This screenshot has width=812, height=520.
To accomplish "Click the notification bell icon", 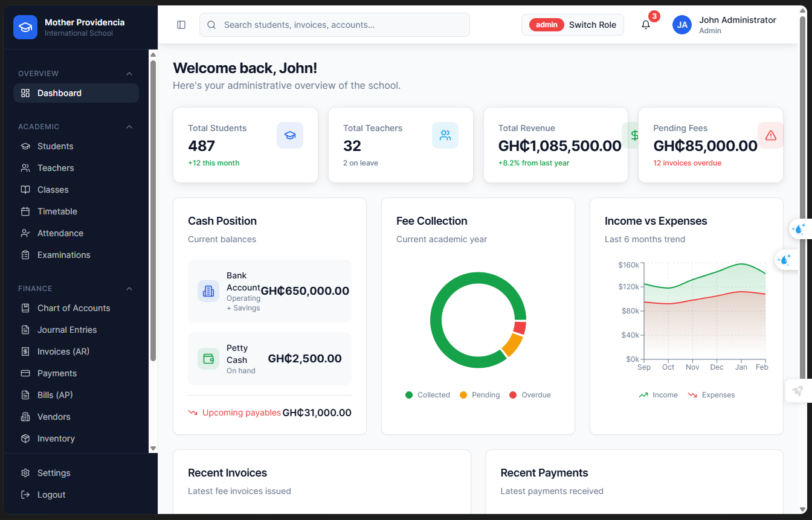I will coord(646,25).
